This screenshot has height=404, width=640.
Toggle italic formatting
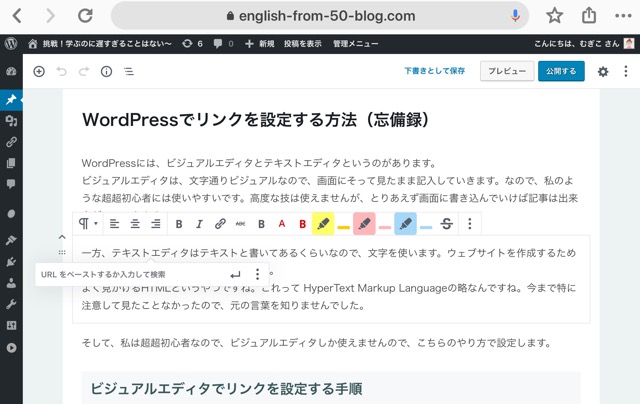pyautogui.click(x=199, y=224)
